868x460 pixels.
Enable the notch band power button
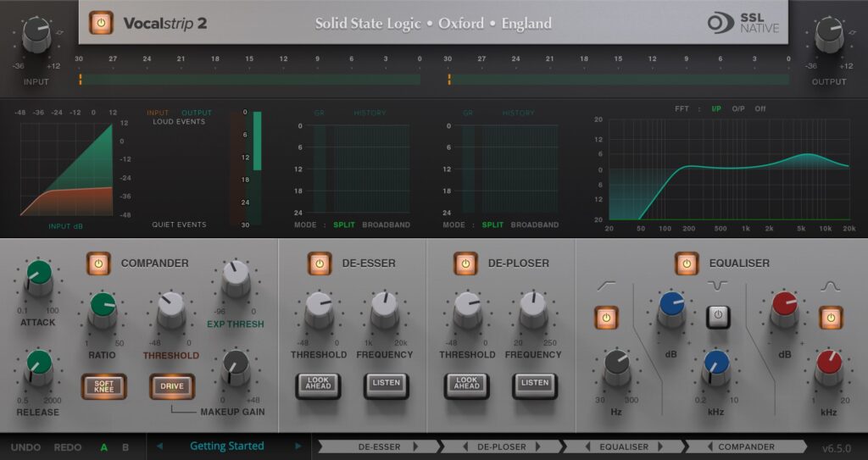(x=718, y=317)
